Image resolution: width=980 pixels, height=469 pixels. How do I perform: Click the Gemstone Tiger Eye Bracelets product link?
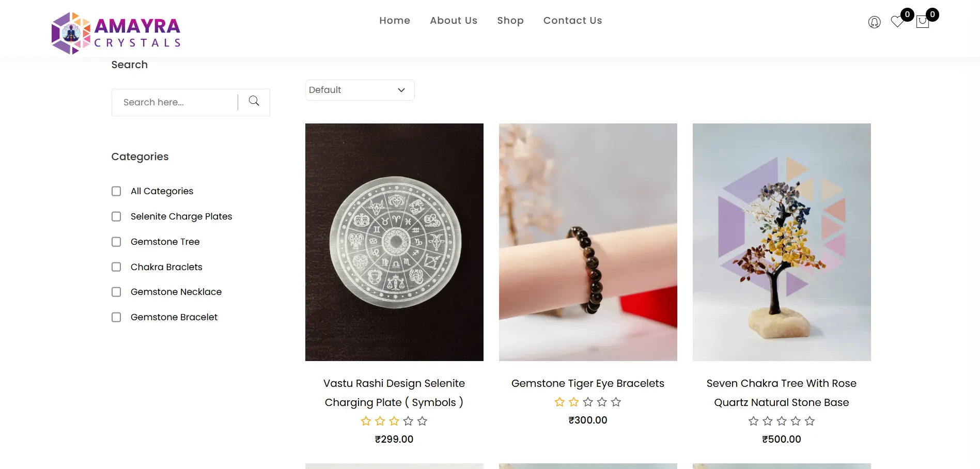coord(587,383)
